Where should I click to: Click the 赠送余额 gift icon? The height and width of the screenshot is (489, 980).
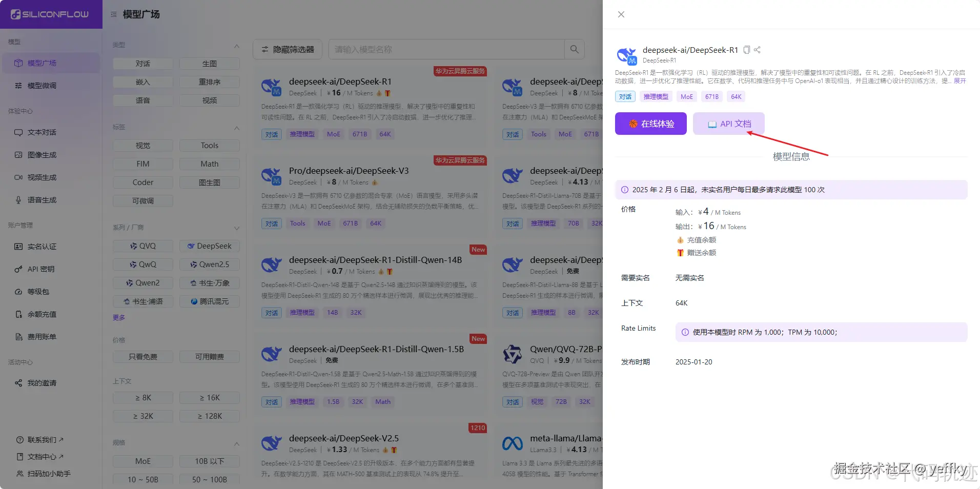[680, 253]
